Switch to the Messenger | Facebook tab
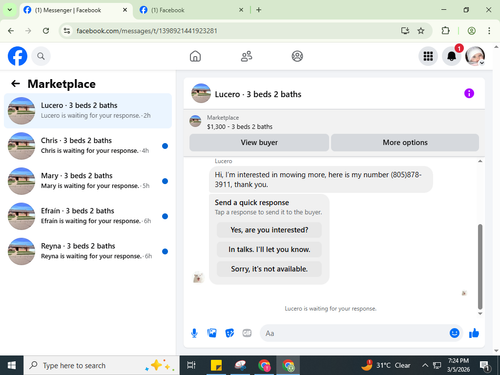The image size is (500, 375). 75,10
